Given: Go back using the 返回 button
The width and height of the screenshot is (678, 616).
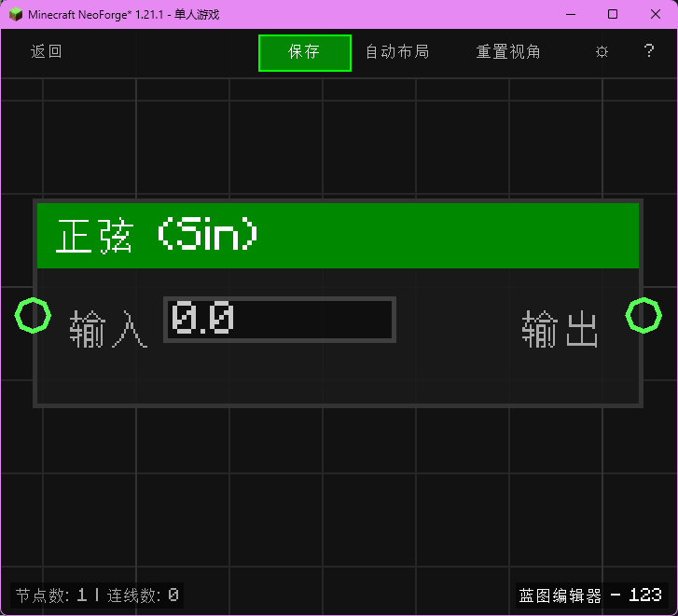Looking at the screenshot, I should [x=47, y=52].
